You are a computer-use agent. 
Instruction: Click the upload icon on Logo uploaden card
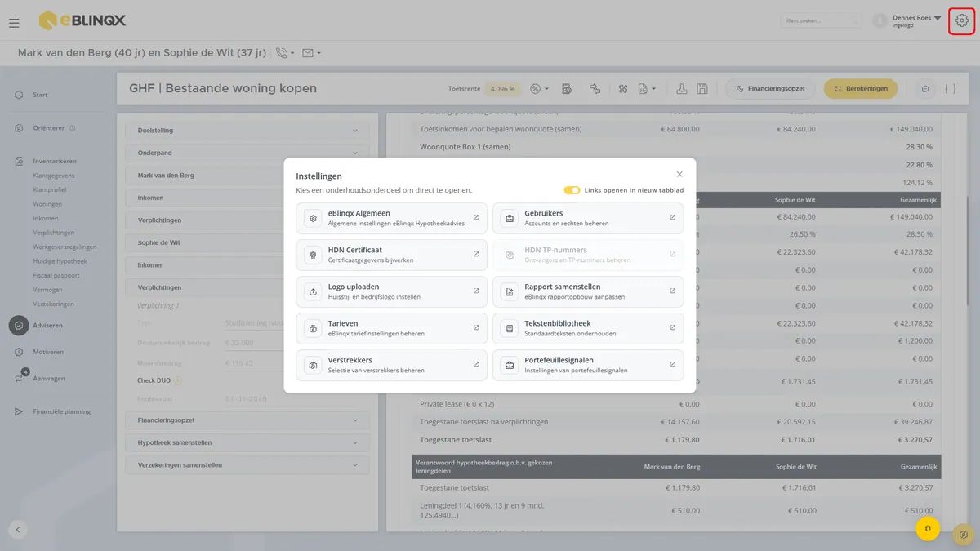coord(313,291)
